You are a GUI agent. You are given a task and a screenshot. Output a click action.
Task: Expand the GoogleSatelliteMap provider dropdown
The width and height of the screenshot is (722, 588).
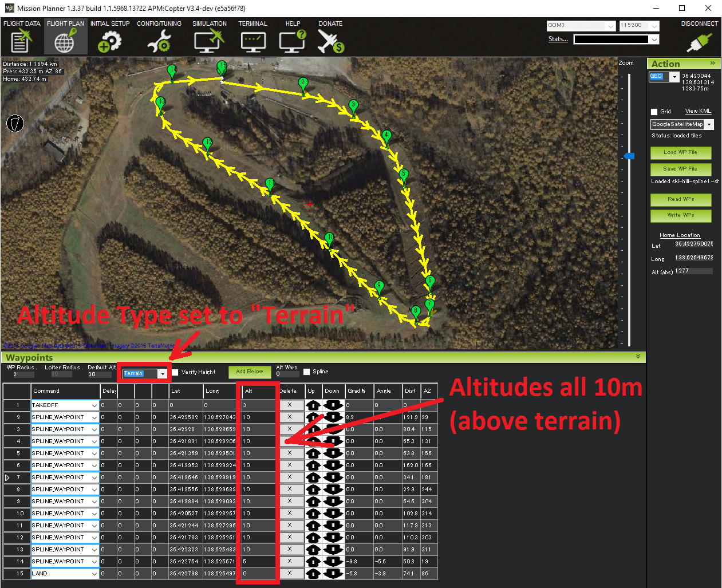709,124
